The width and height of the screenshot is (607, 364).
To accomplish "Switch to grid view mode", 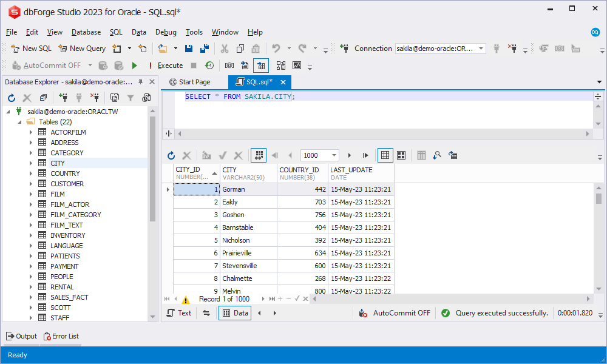I will click(385, 155).
